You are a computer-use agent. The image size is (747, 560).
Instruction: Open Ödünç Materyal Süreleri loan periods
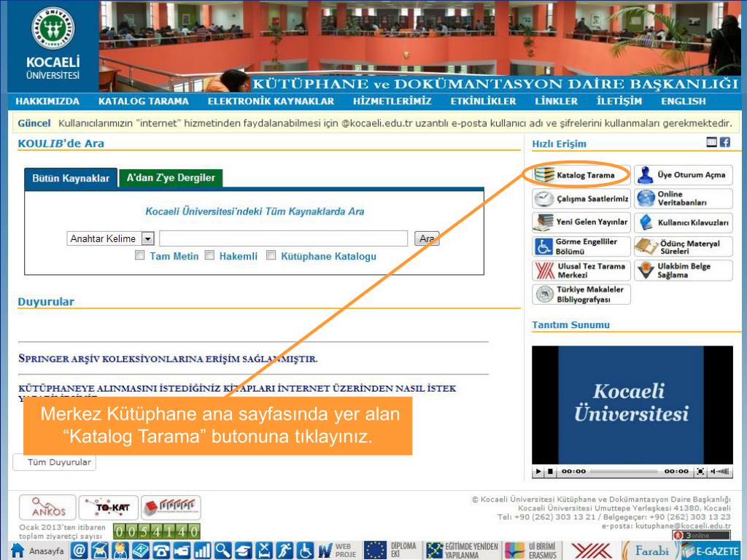coord(683,246)
